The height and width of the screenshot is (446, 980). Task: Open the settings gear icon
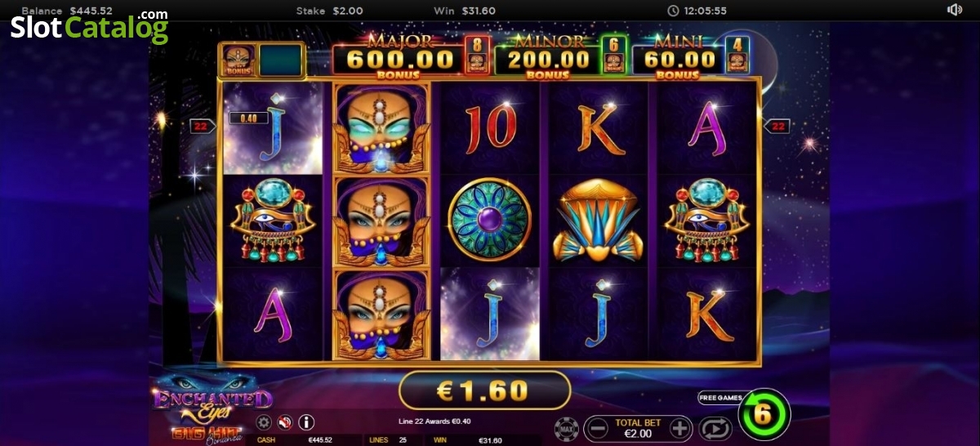[x=264, y=422]
